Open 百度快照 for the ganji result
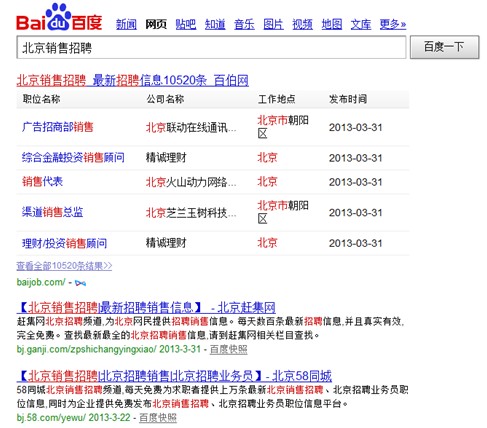Screen dimensions: 487x428 pos(229,349)
